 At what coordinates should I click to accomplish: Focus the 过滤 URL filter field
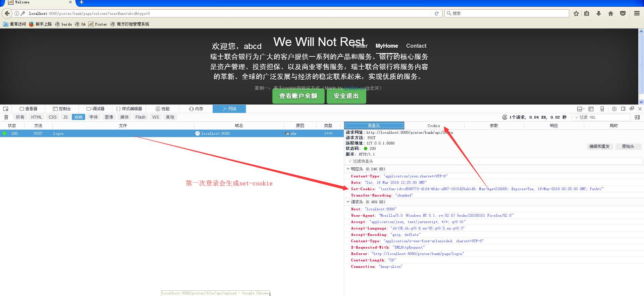click(x=602, y=117)
